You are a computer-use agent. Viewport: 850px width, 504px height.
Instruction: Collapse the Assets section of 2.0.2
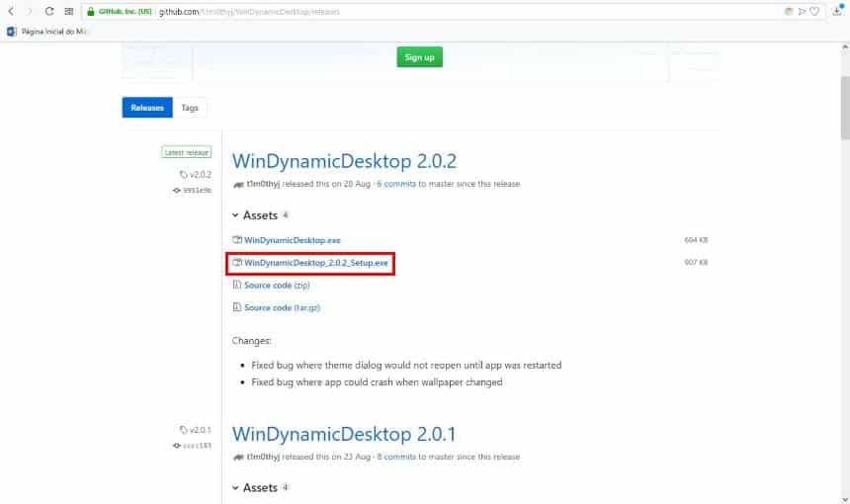tap(261, 215)
